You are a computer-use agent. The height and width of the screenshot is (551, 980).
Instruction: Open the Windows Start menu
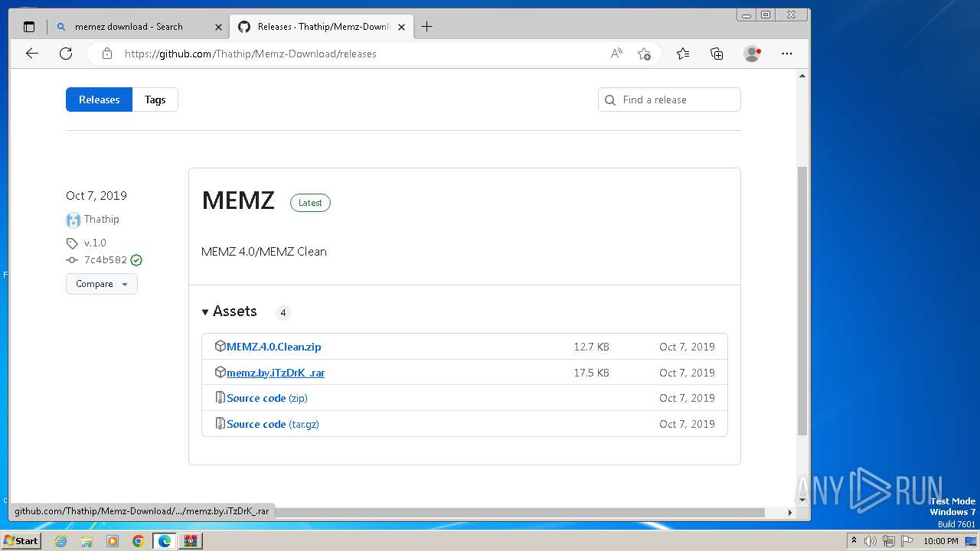(21, 540)
